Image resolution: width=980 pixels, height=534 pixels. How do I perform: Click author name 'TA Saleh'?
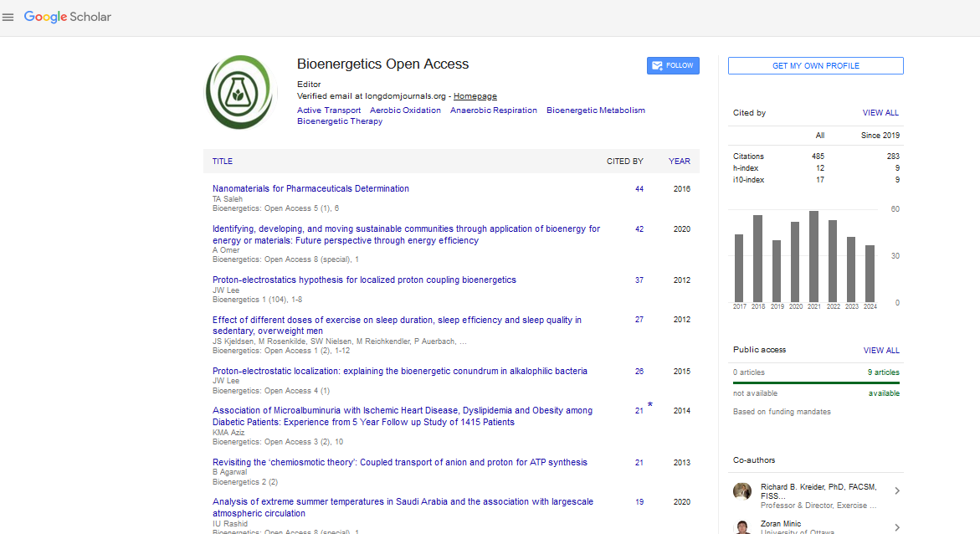(x=228, y=199)
